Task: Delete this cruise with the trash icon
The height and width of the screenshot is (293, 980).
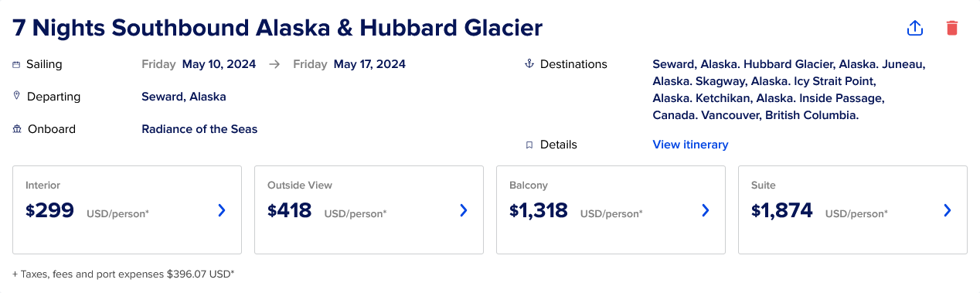Action: (x=951, y=28)
